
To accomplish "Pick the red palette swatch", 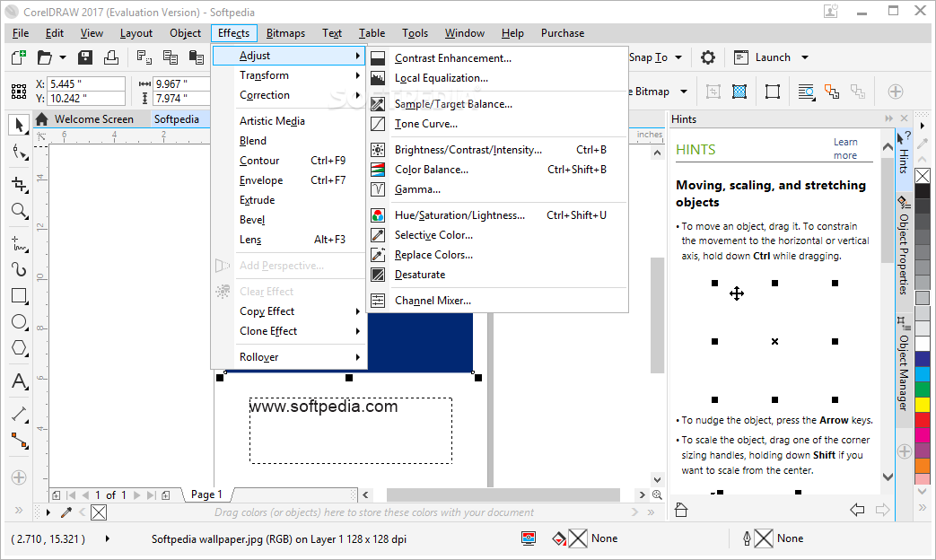I will click(923, 420).
